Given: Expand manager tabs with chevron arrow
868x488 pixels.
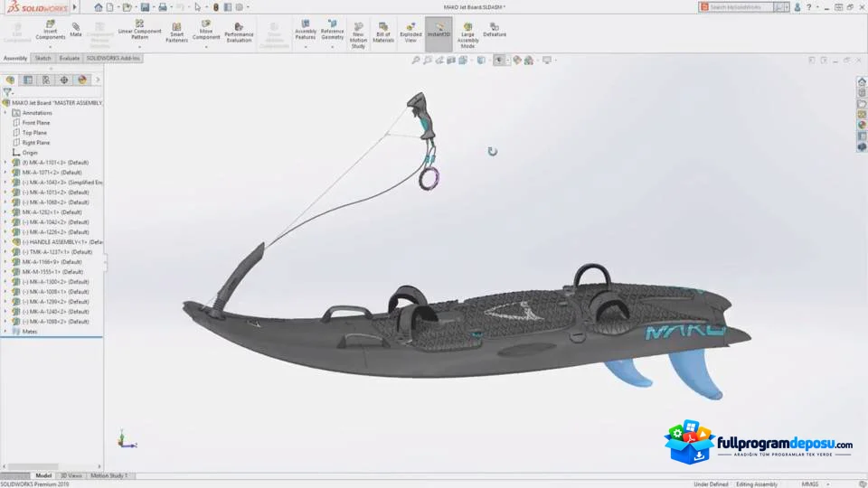Looking at the screenshot, I should pos(98,80).
